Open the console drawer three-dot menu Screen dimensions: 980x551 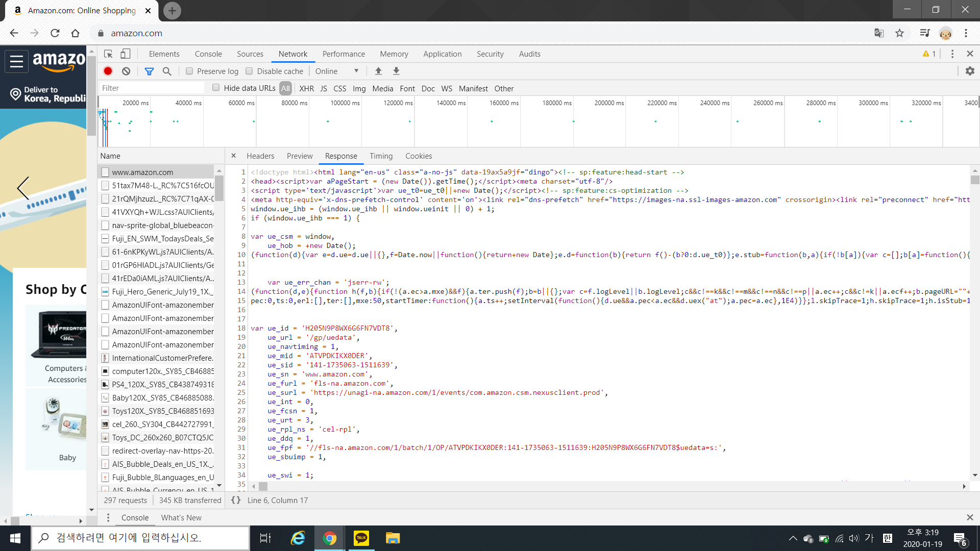108,517
